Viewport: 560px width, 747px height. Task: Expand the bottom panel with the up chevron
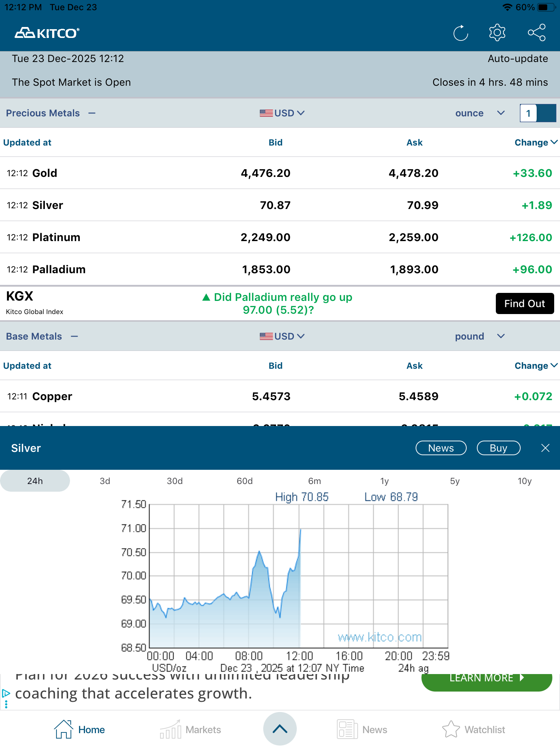(280, 729)
